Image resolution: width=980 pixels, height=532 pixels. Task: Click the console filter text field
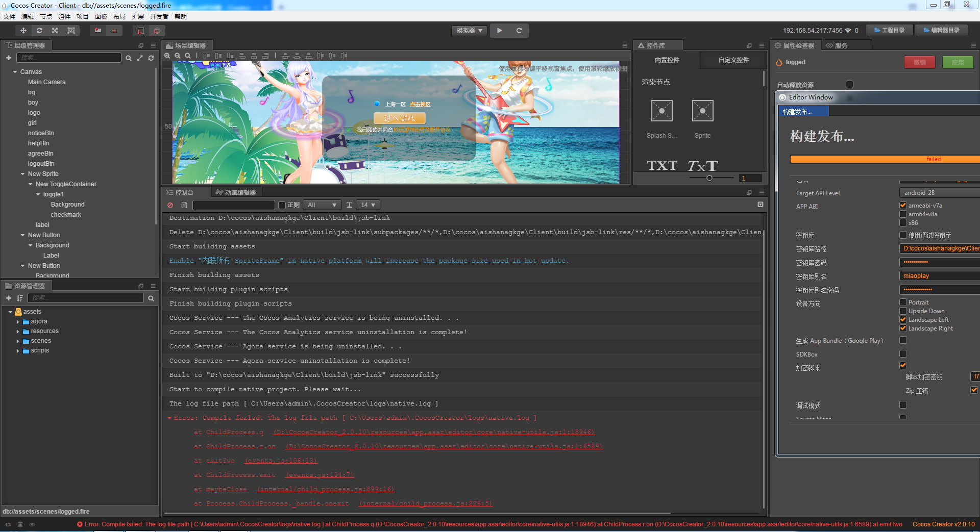coord(234,205)
